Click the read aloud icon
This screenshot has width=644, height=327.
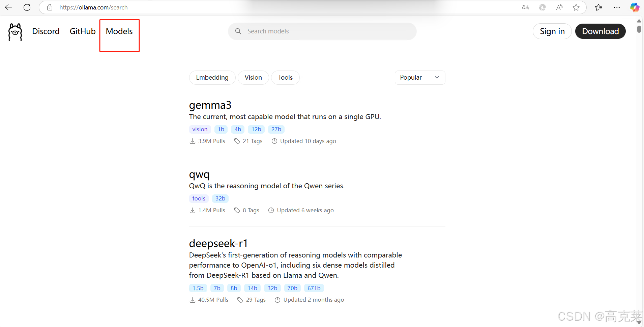click(559, 7)
